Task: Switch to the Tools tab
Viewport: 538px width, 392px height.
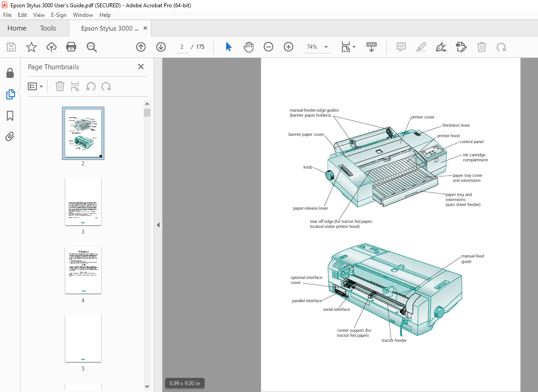Action: point(48,28)
